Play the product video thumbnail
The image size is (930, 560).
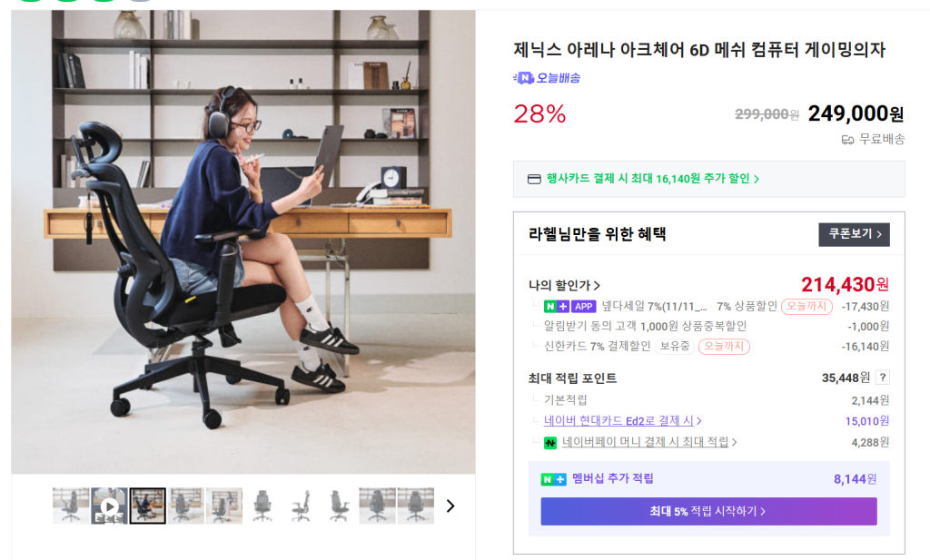pyautogui.click(x=109, y=506)
